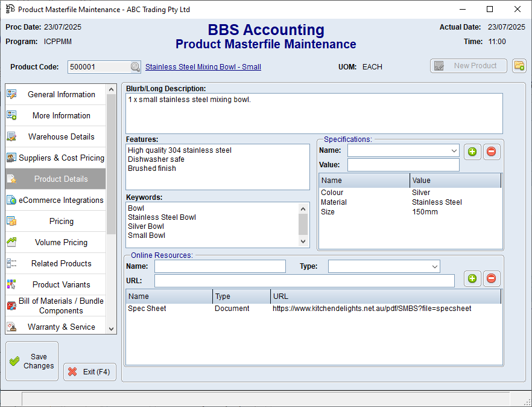Click the Online Resources URL input field
Screen dimensions: 532x407
coord(304,281)
